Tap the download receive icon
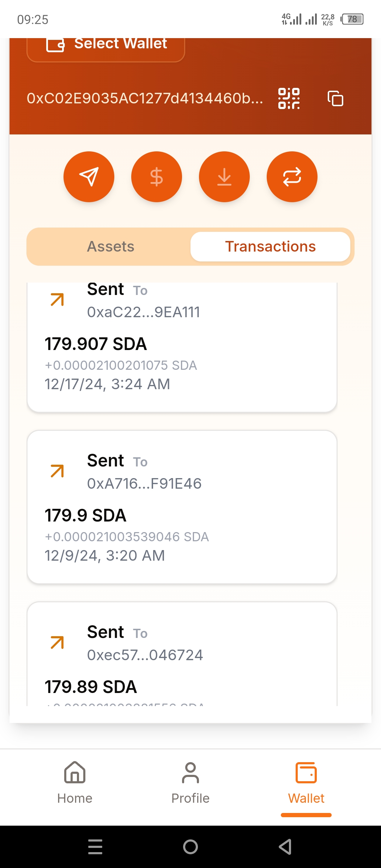This screenshot has height=868, width=381. pos(224,177)
